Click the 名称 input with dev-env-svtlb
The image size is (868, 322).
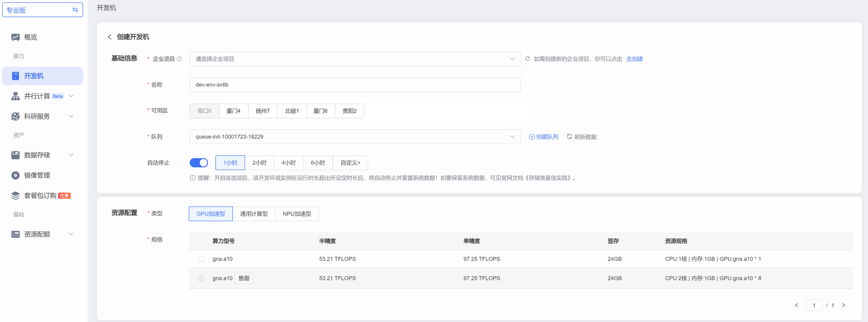tap(355, 85)
